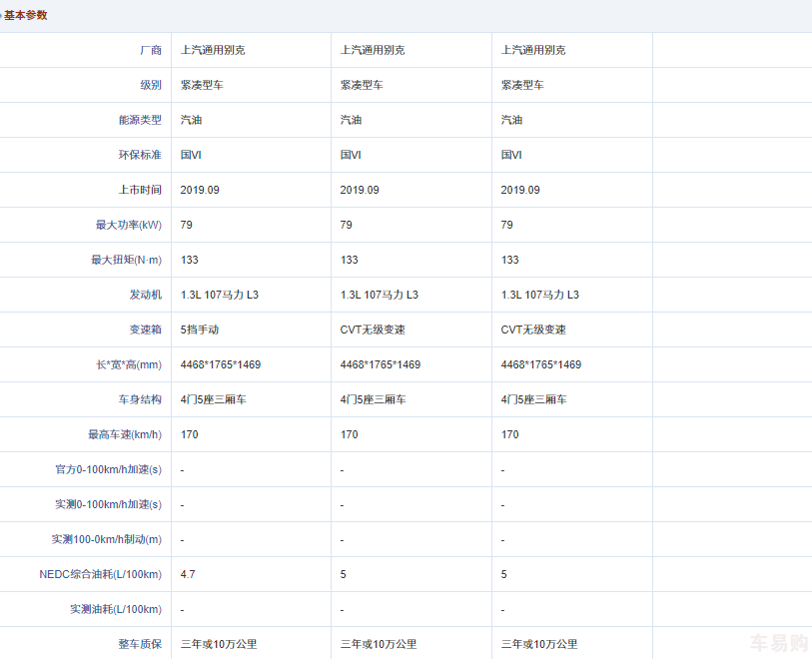The width and height of the screenshot is (812, 659).
Task: Click the 最大功率(kW) row label
Action: [129, 225]
